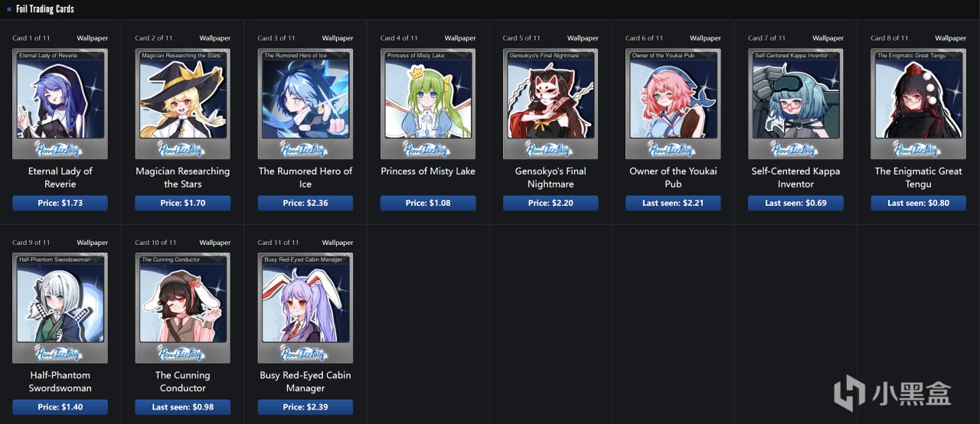The height and width of the screenshot is (424, 980).
Task: Open the Half-Phantom Swordswoman card artwork
Action: point(60,308)
